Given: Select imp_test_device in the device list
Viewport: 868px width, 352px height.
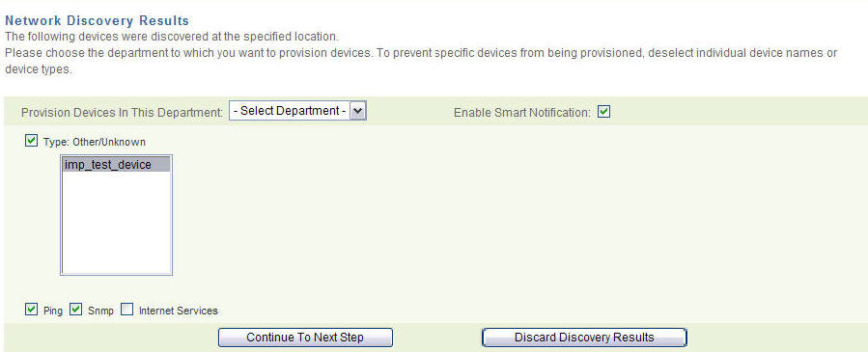Looking at the screenshot, I should tap(116, 165).
